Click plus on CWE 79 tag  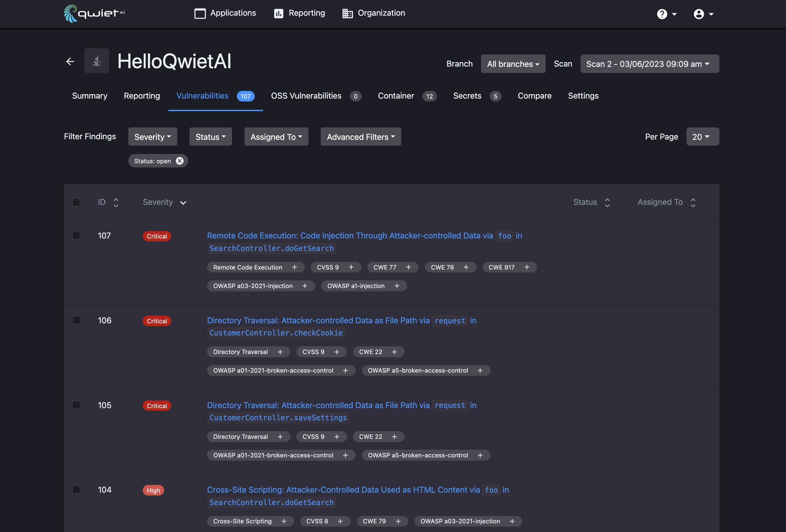[x=398, y=521]
